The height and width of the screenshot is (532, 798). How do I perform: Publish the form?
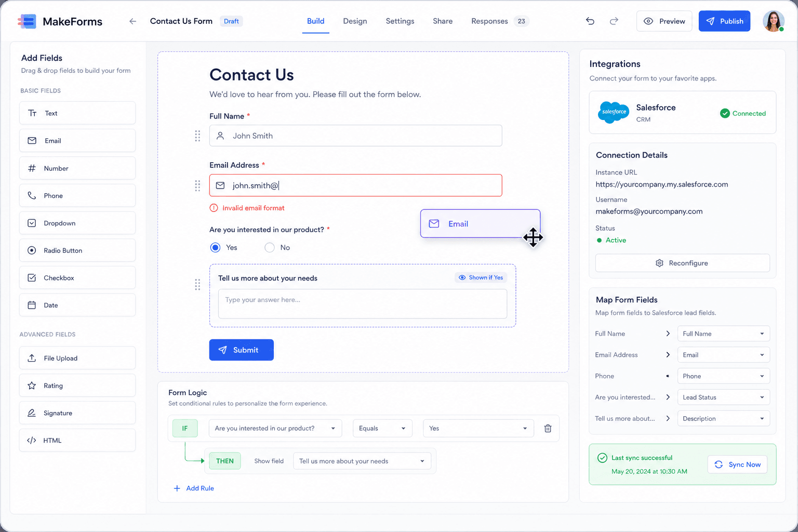[724, 21]
